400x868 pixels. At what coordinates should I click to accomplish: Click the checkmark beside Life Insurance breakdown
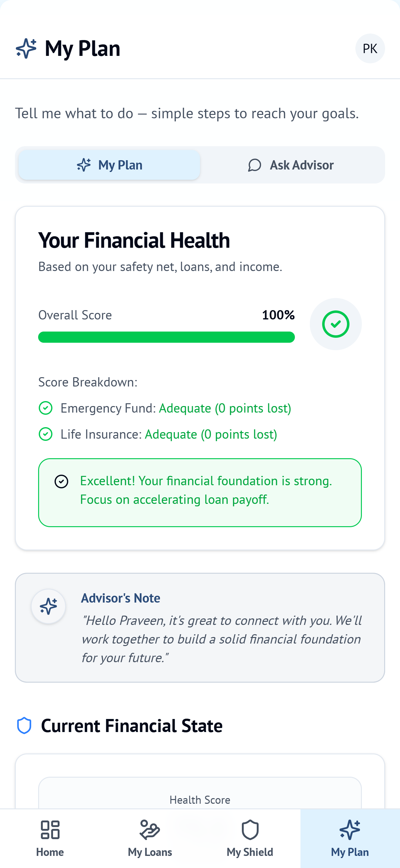click(46, 434)
